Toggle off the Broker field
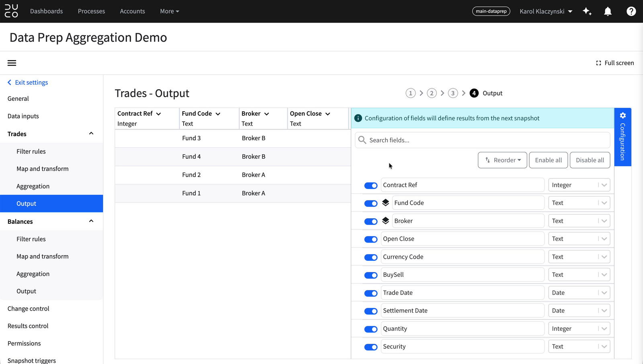Image resolution: width=643 pixels, height=364 pixels. coord(371,221)
